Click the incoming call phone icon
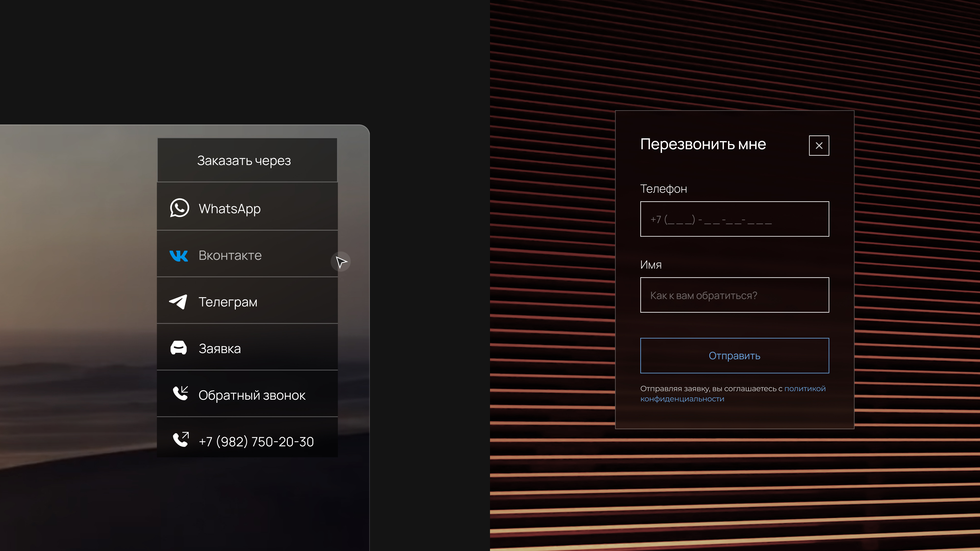980x551 pixels. [180, 394]
